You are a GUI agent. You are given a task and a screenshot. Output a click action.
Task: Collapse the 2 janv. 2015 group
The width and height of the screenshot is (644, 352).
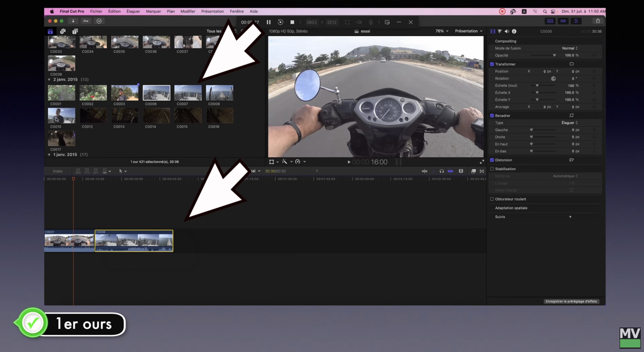pyautogui.click(x=49, y=80)
